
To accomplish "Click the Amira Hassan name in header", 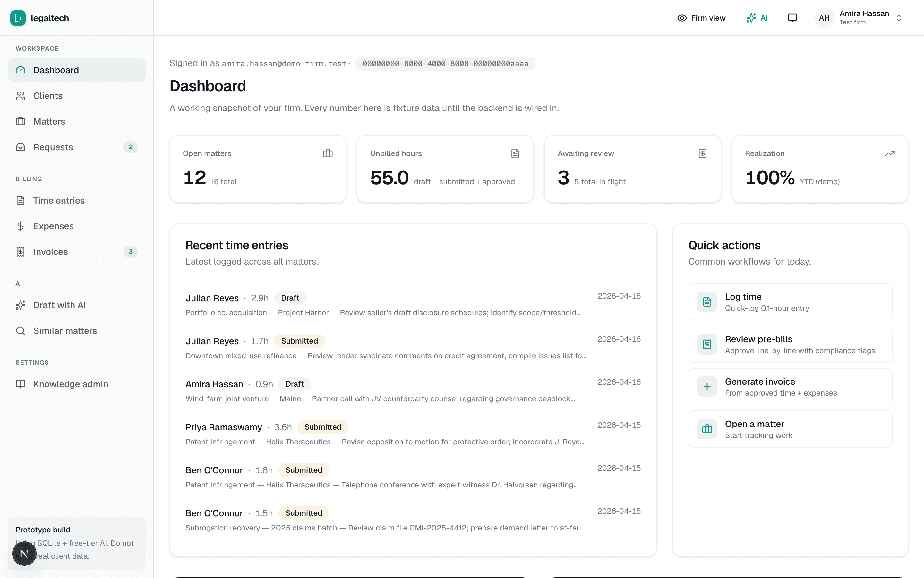I will click(x=864, y=13).
